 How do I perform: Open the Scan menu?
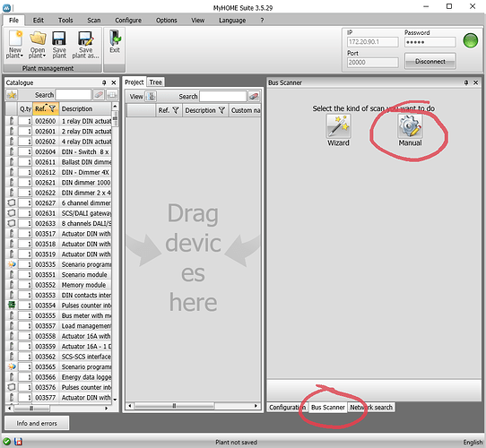93,20
